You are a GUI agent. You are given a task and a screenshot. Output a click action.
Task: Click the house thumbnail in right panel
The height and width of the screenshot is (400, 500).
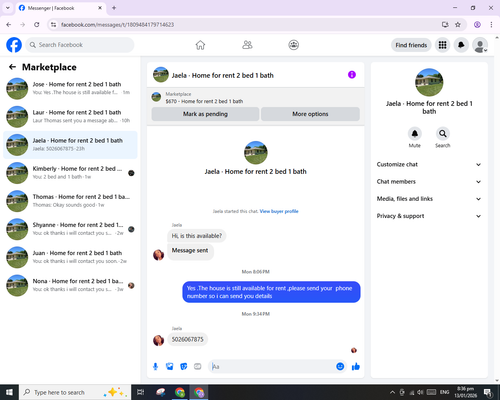(429, 82)
